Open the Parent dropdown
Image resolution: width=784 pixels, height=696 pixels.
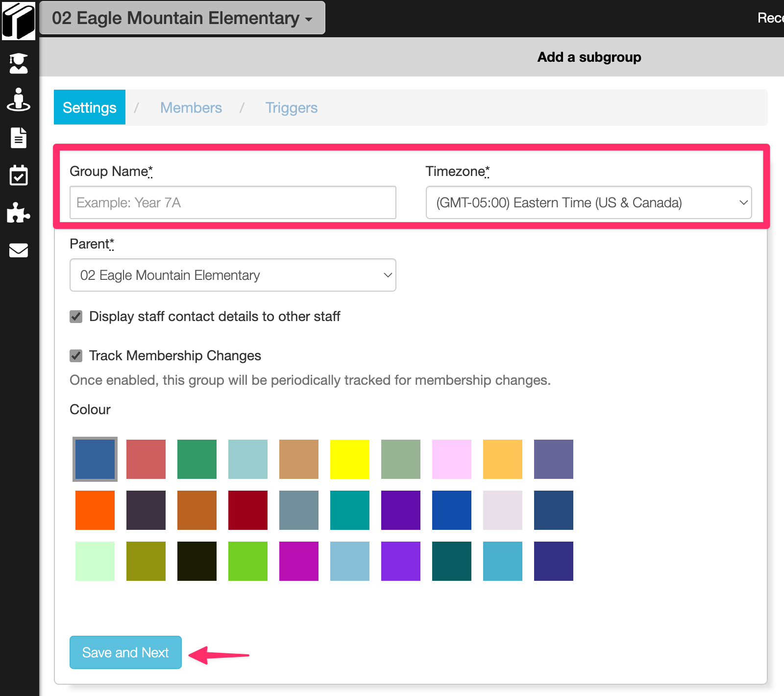233,275
